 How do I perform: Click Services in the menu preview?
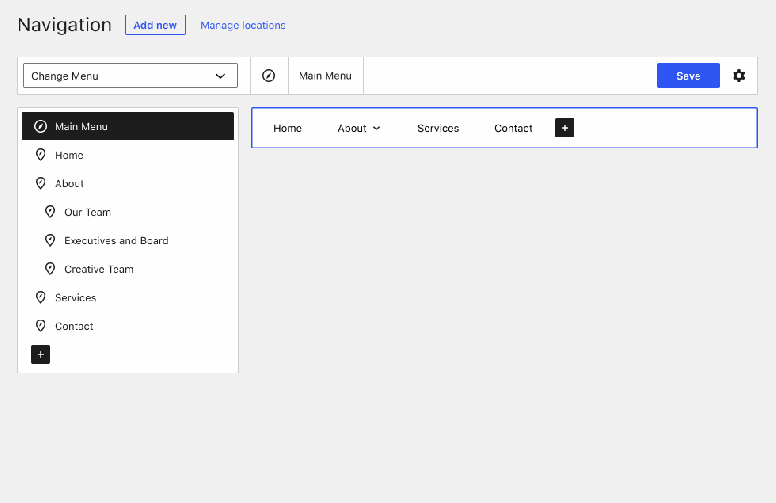[x=438, y=128]
